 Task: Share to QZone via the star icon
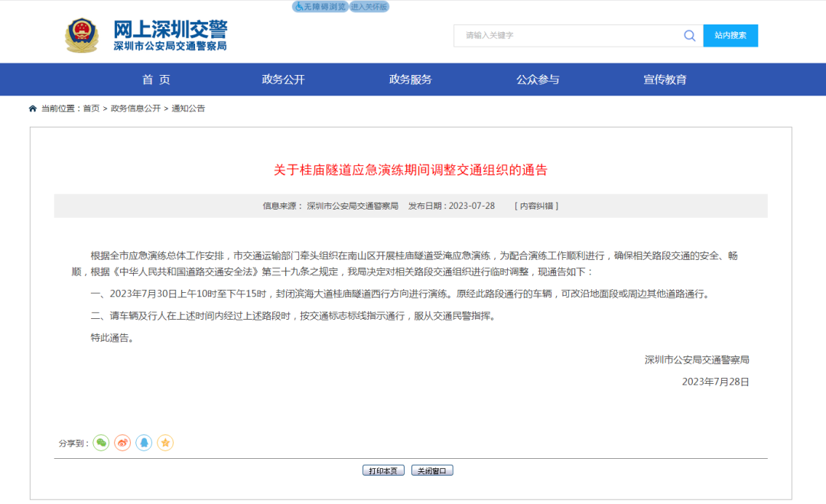165,443
